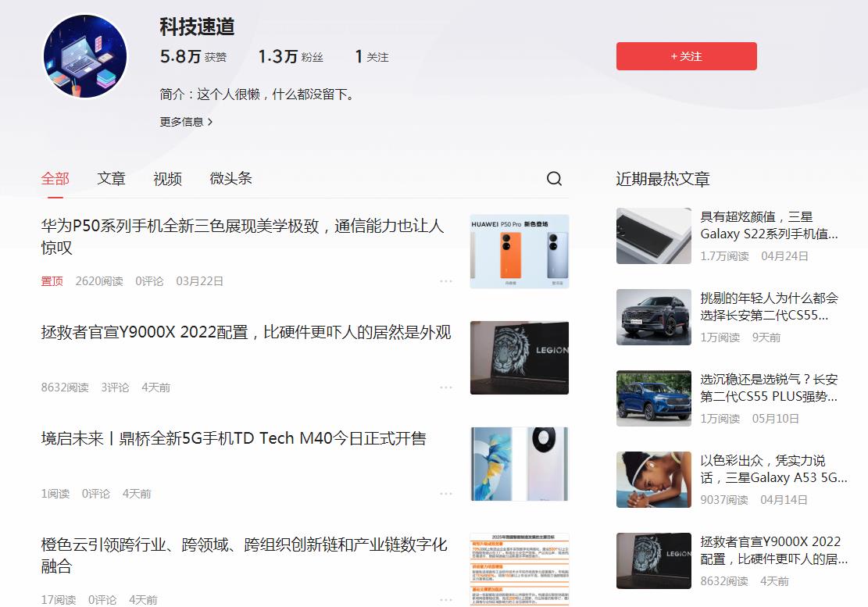Select the 全部 tab
Viewport: 868px width, 607px height.
click(x=55, y=179)
